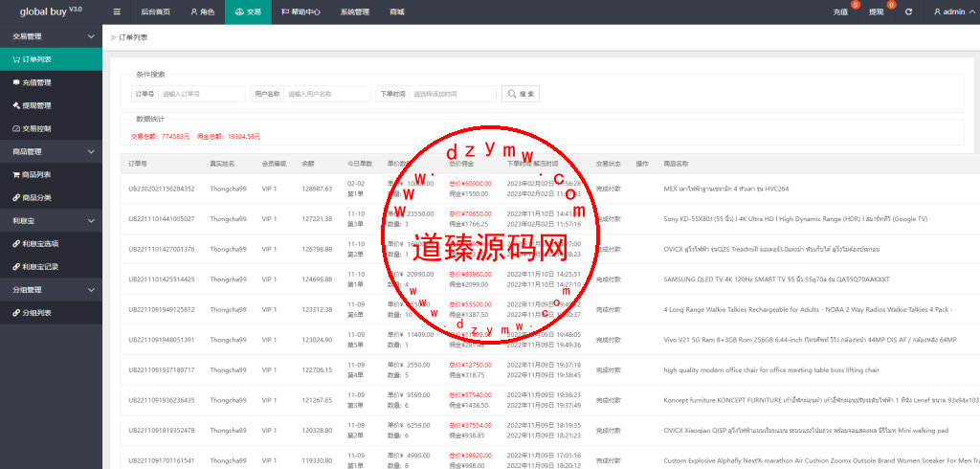Click the flag icon in 帮助中心 tab

coord(285,11)
